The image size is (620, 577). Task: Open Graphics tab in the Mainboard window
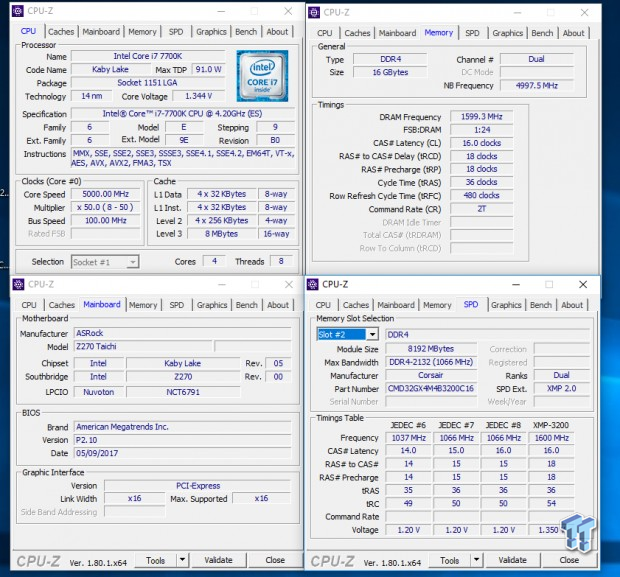click(x=212, y=305)
